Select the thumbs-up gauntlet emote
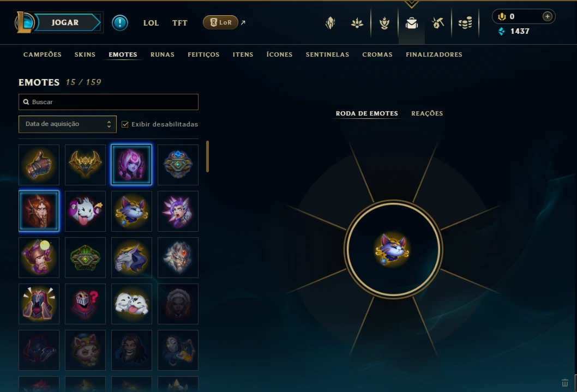 pyautogui.click(x=39, y=165)
